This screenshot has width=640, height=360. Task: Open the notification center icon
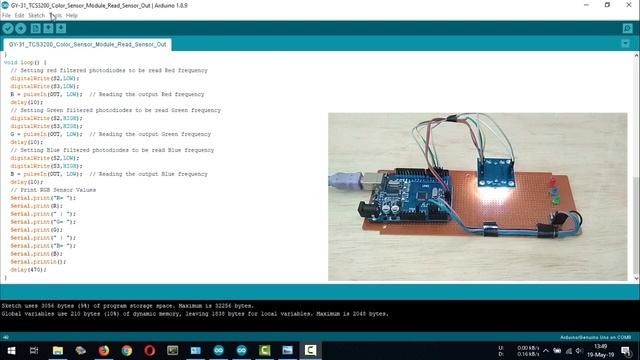click(626, 351)
